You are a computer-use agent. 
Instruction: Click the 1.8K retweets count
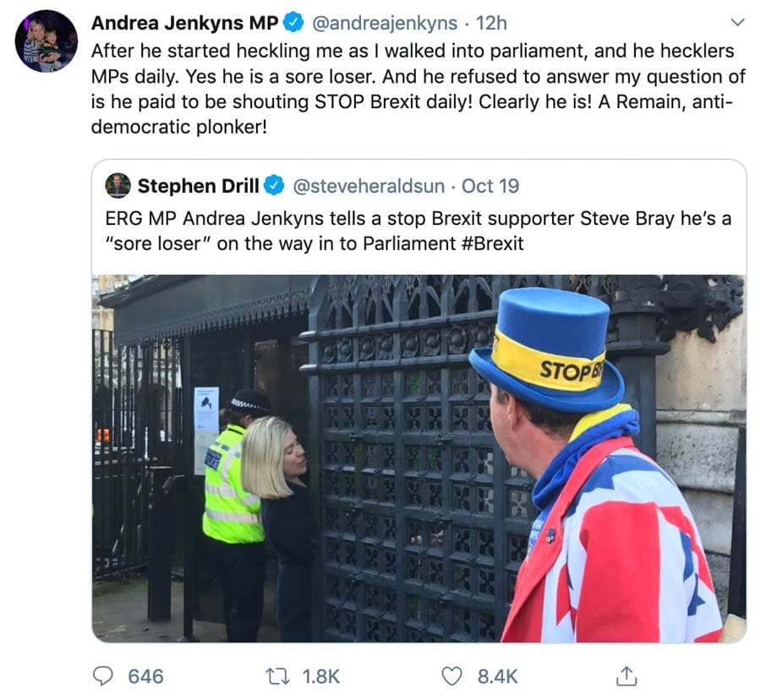point(320,676)
